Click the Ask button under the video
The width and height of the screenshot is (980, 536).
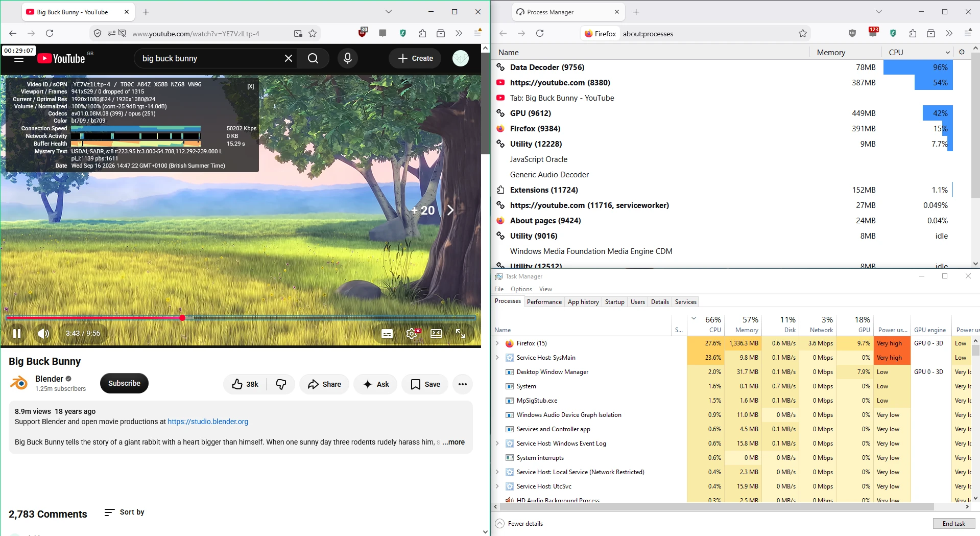tap(375, 384)
